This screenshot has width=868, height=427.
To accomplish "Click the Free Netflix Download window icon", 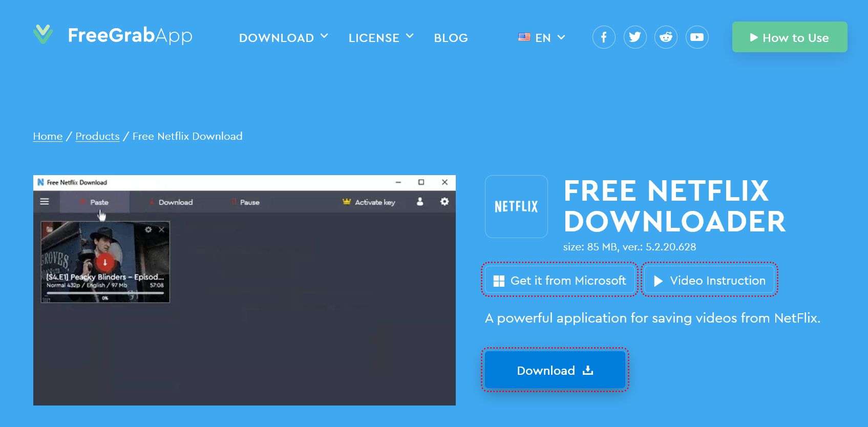I will click(x=40, y=182).
